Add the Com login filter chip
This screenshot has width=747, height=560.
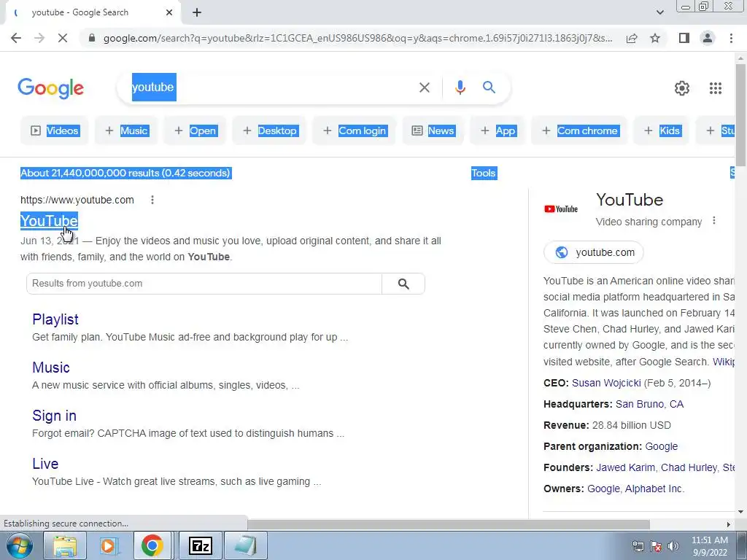pos(355,131)
